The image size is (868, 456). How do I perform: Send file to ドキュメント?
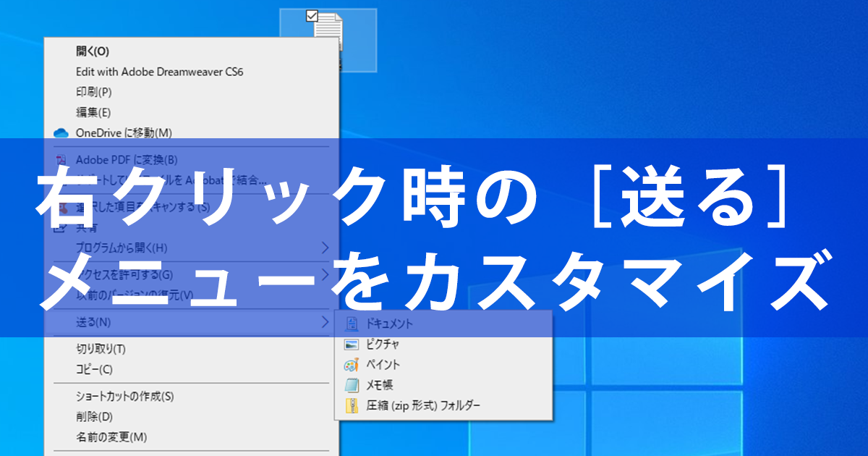[443, 324]
